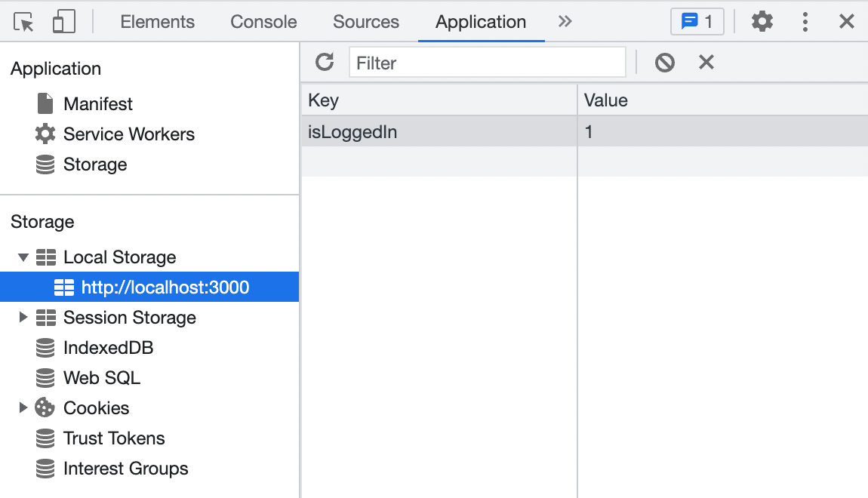Delete selected entry with X icon

[x=706, y=62]
